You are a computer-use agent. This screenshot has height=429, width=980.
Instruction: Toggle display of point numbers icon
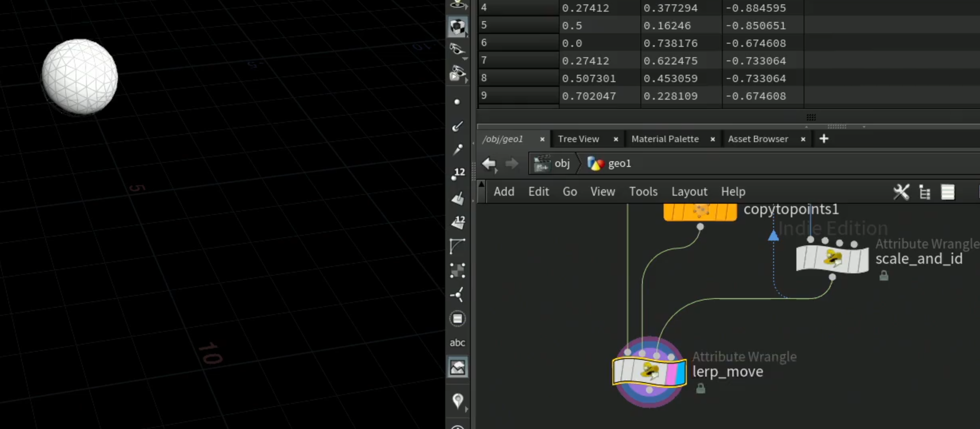[458, 174]
